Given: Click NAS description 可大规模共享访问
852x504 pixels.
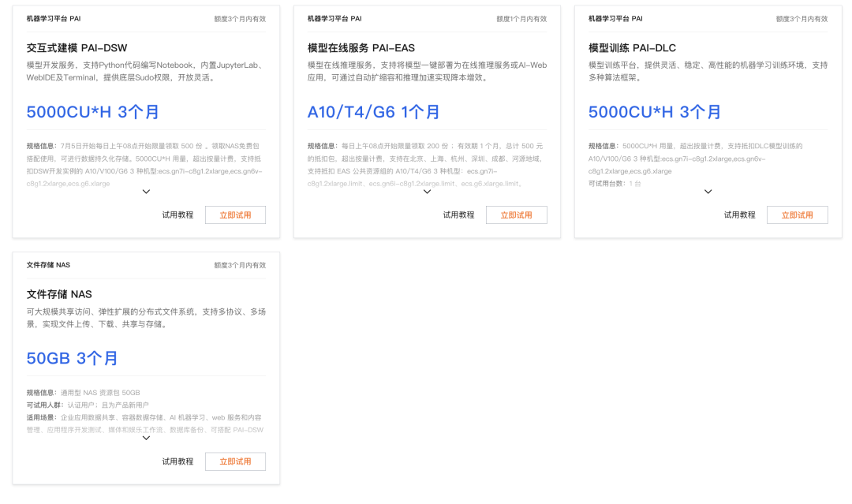Looking at the screenshot, I should (146, 318).
